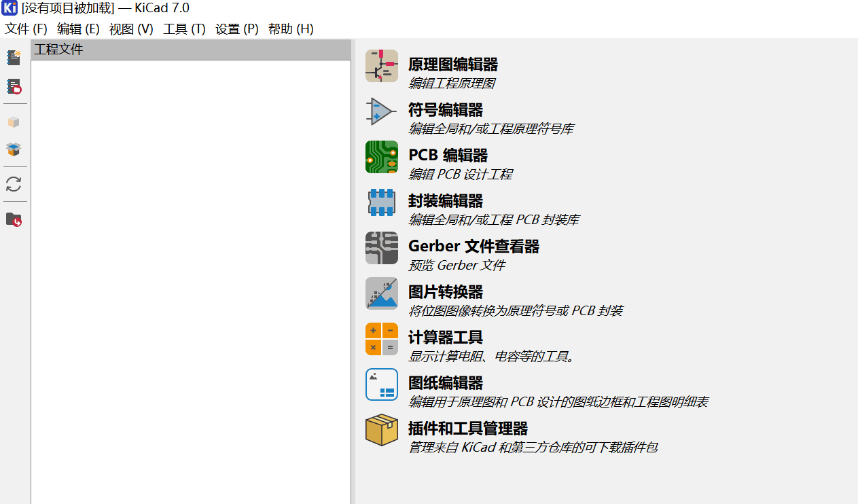Open the 文件 (F) menu

point(26,29)
